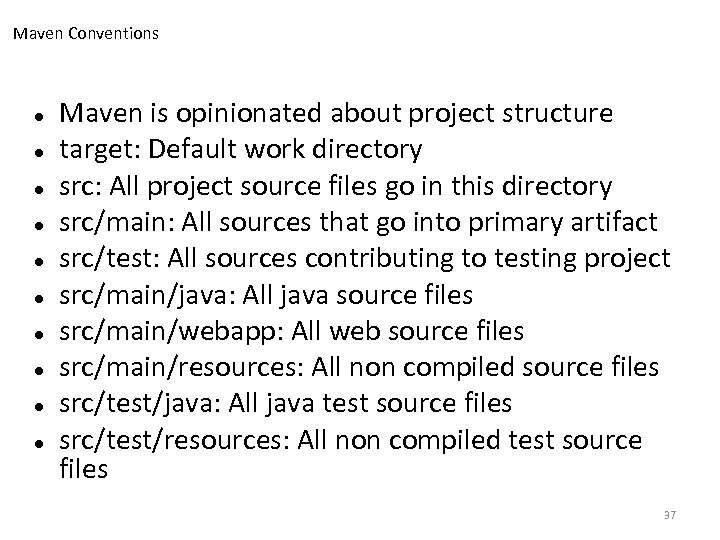Click the bullet beside "src/main/resources" line
720x540 pixels.
[35, 368]
